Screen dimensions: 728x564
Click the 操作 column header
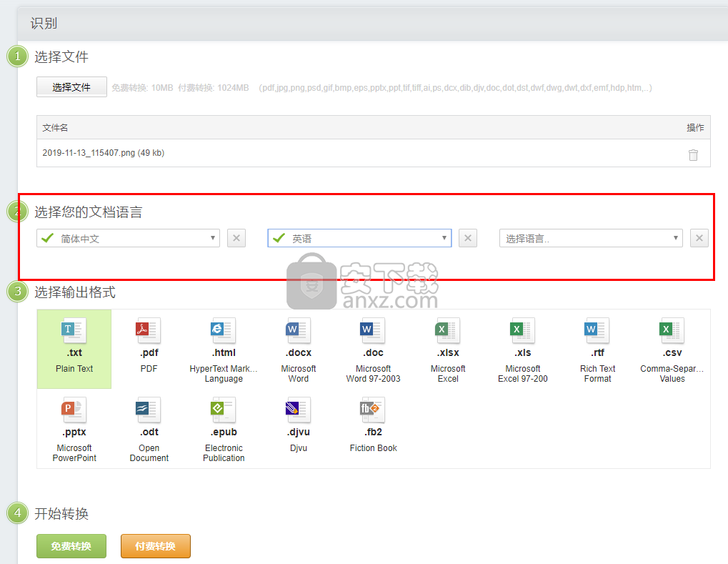(695, 128)
